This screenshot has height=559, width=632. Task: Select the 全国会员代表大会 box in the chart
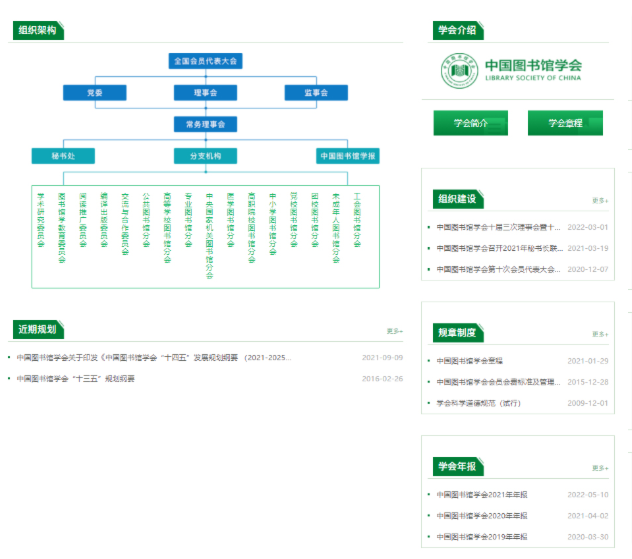click(x=206, y=61)
